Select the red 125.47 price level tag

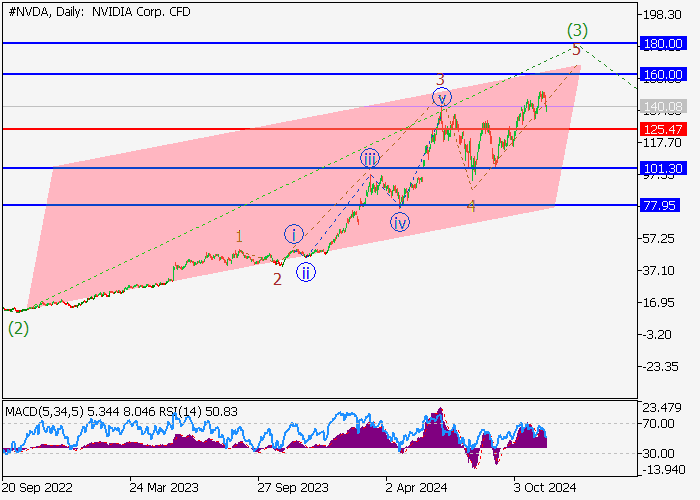tap(662, 129)
